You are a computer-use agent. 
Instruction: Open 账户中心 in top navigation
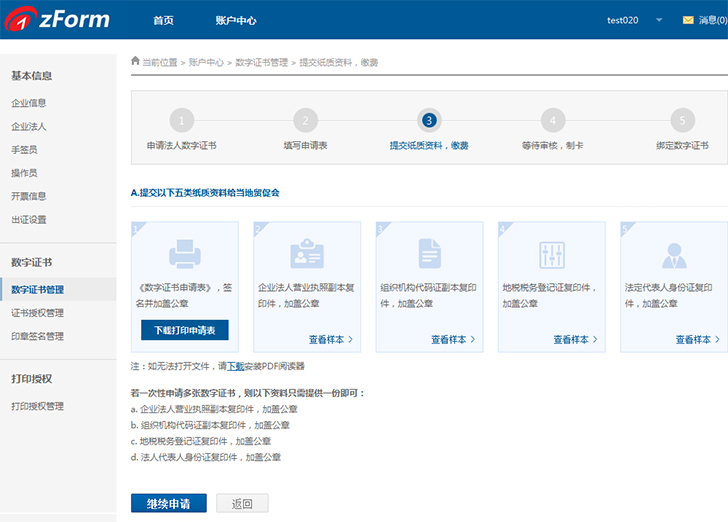coord(236,20)
